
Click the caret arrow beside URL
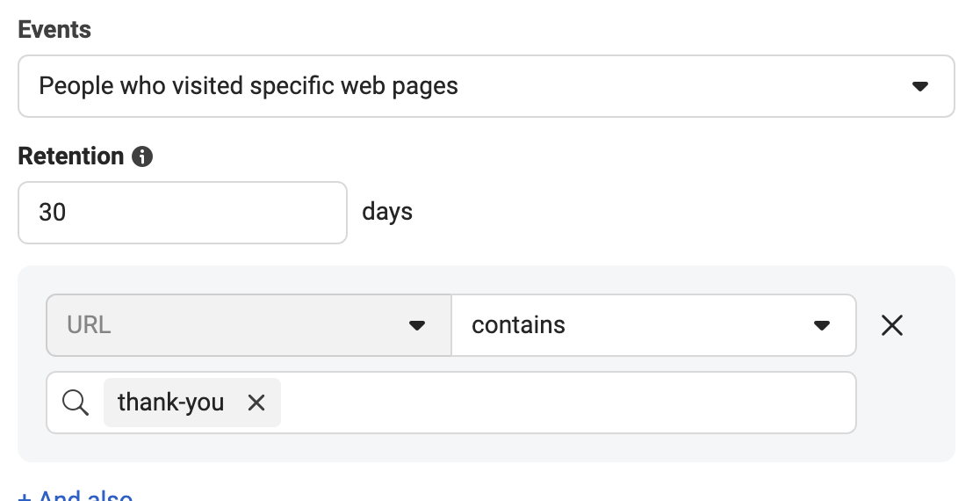point(417,325)
